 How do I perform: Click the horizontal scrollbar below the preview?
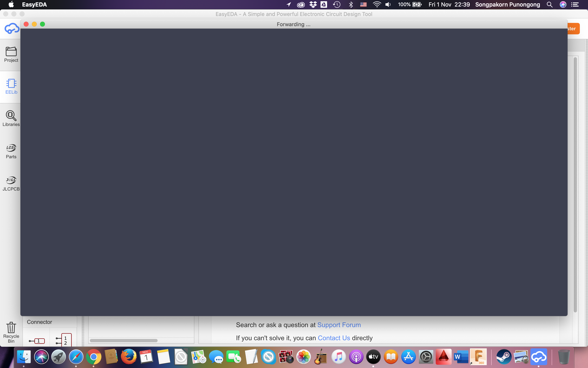tap(124, 340)
